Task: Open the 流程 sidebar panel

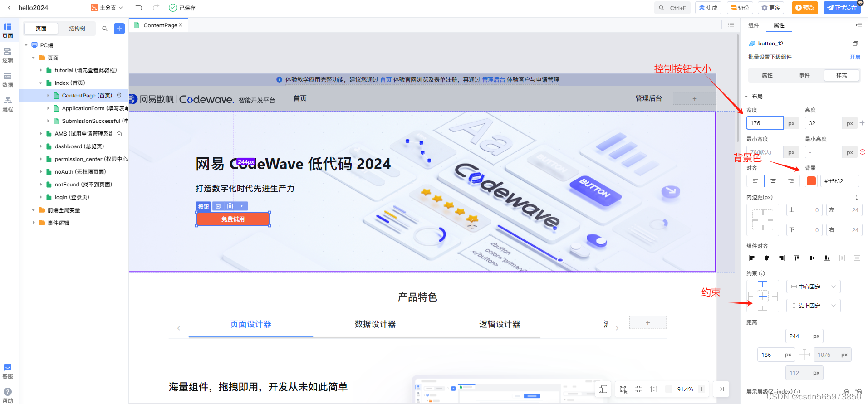Action: 8,104
